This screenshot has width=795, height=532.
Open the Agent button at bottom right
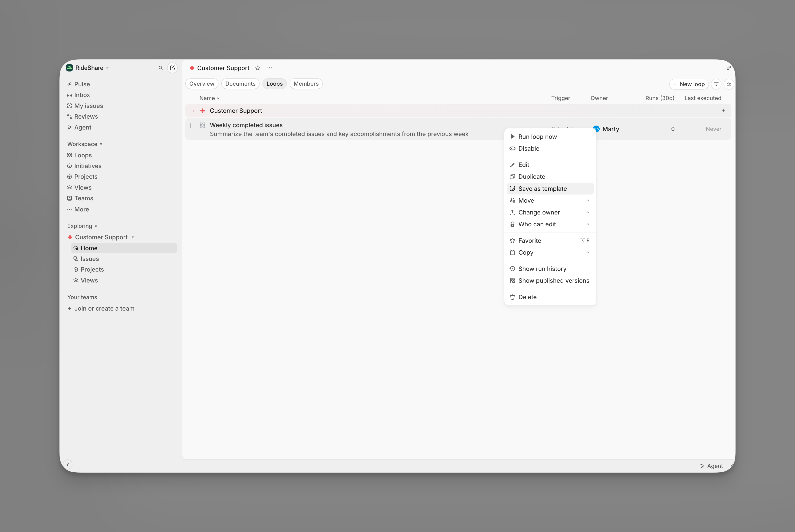point(711,466)
